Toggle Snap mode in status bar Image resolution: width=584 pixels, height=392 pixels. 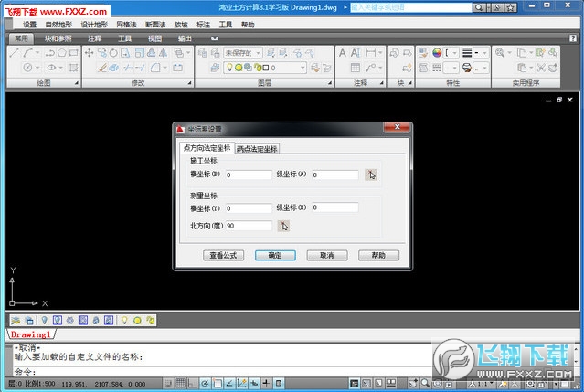pyautogui.click(x=168, y=384)
